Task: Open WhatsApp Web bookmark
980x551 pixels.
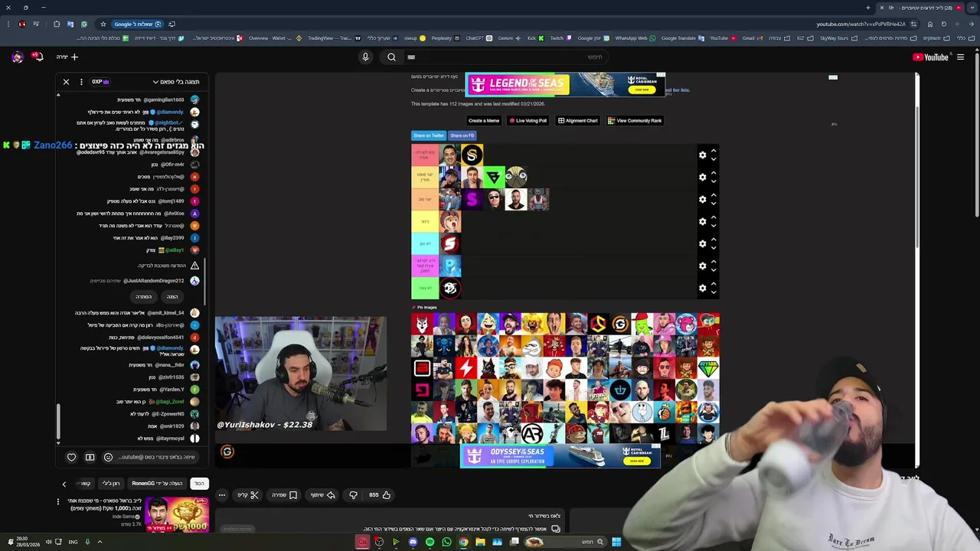Action: click(635, 38)
